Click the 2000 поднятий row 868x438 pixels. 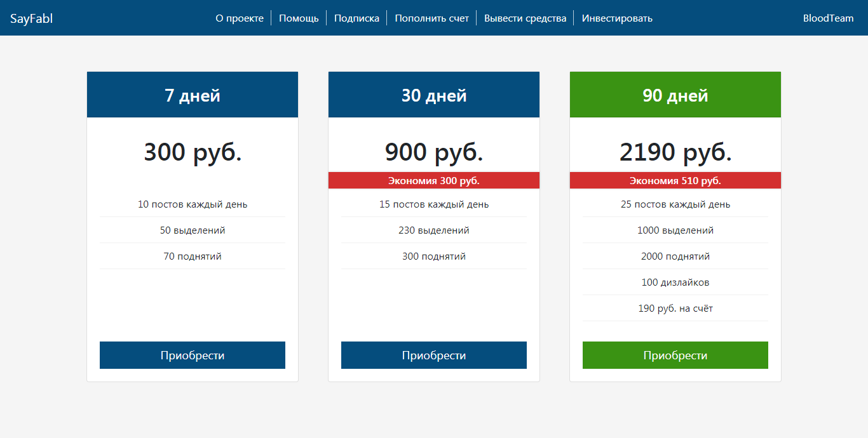point(675,256)
